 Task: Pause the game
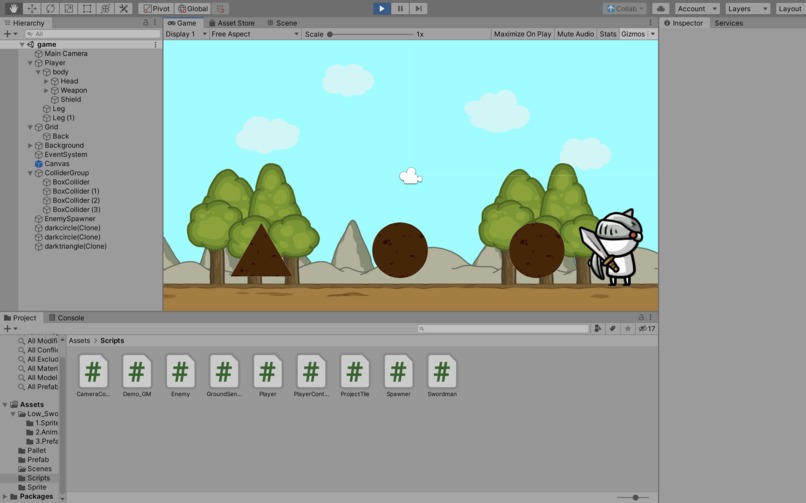coord(400,8)
